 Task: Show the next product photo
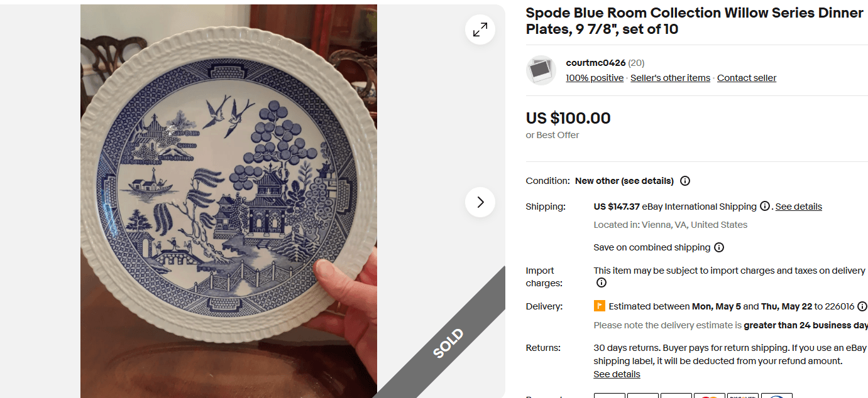[480, 202]
